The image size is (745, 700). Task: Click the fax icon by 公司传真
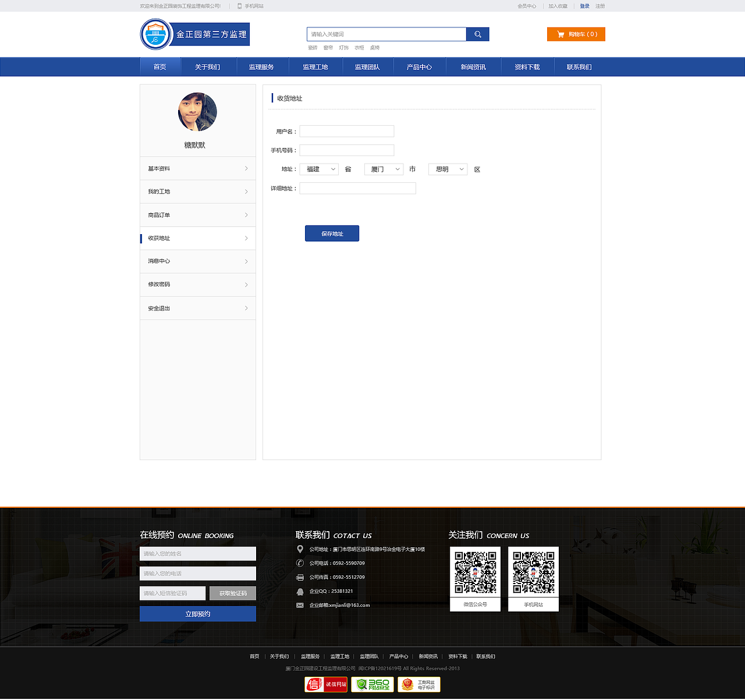pos(300,577)
